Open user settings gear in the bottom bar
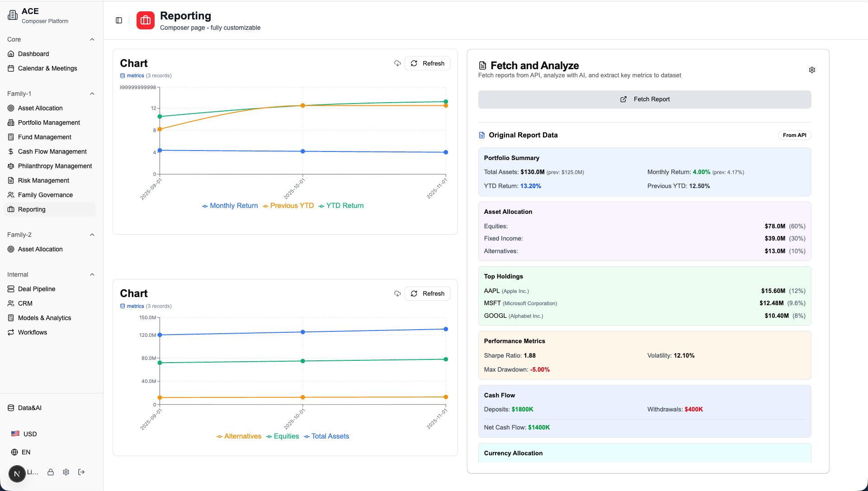 tap(66, 472)
